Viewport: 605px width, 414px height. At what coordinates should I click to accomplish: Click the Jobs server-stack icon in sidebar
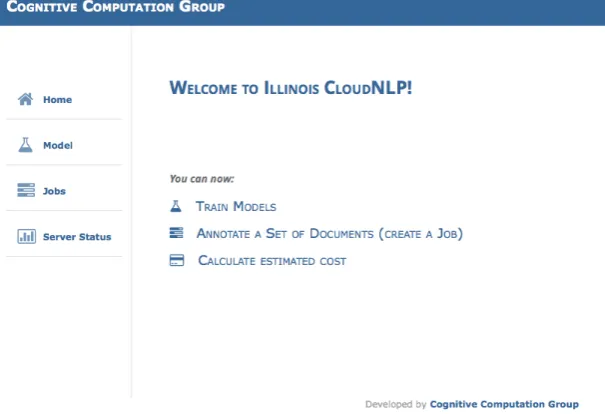26,190
